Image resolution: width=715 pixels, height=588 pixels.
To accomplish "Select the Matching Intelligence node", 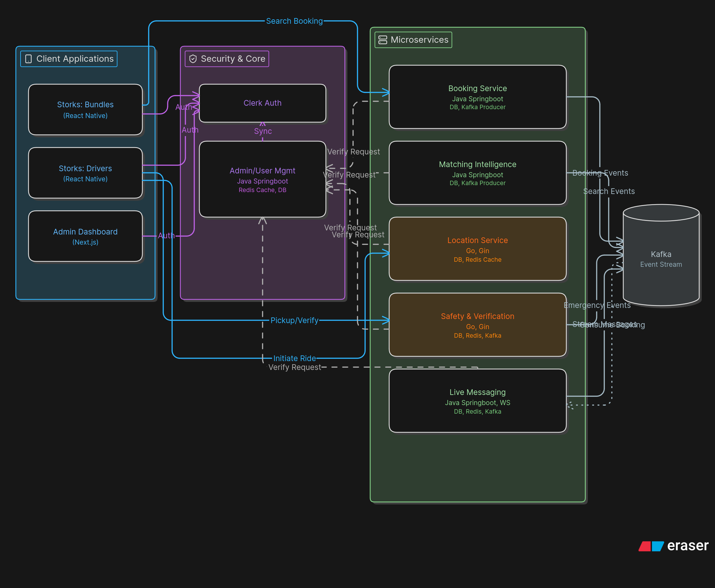I will (478, 173).
